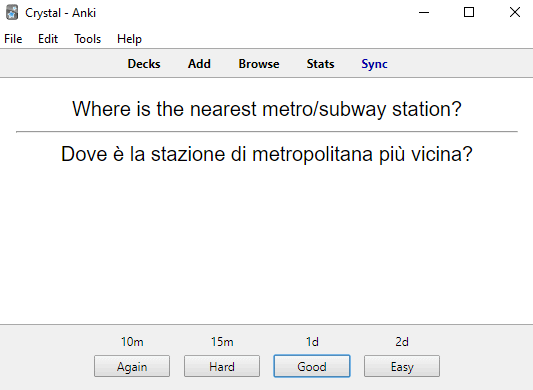
Task: Click the question text about the metro station
Action: coord(267,109)
